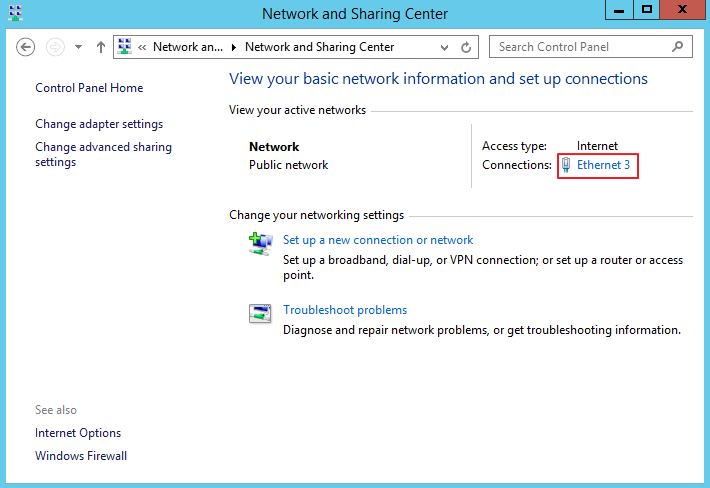Go back using the Back arrow
This screenshot has width=710, height=488.
click(27, 47)
